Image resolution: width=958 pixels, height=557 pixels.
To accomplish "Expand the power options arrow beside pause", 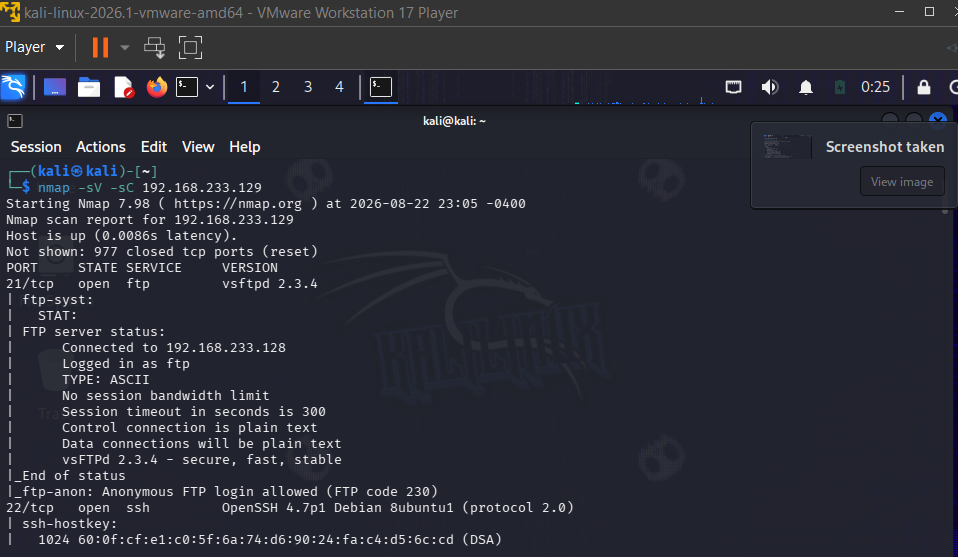I will pos(125,48).
